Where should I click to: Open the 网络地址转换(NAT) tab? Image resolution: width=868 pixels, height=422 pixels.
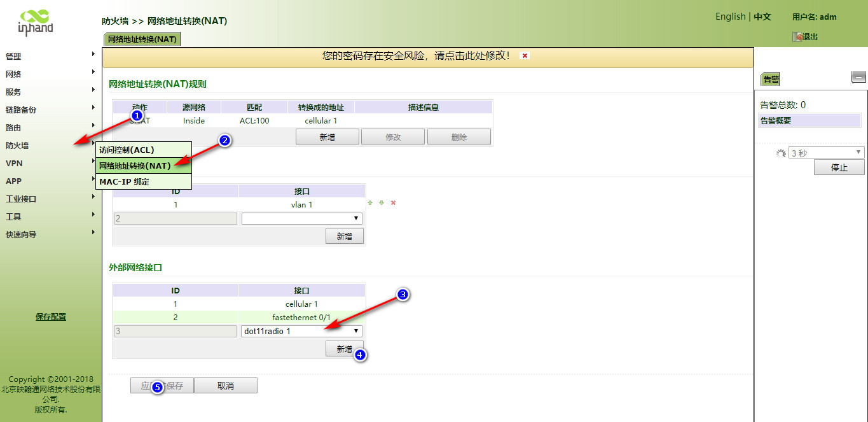pyautogui.click(x=142, y=39)
